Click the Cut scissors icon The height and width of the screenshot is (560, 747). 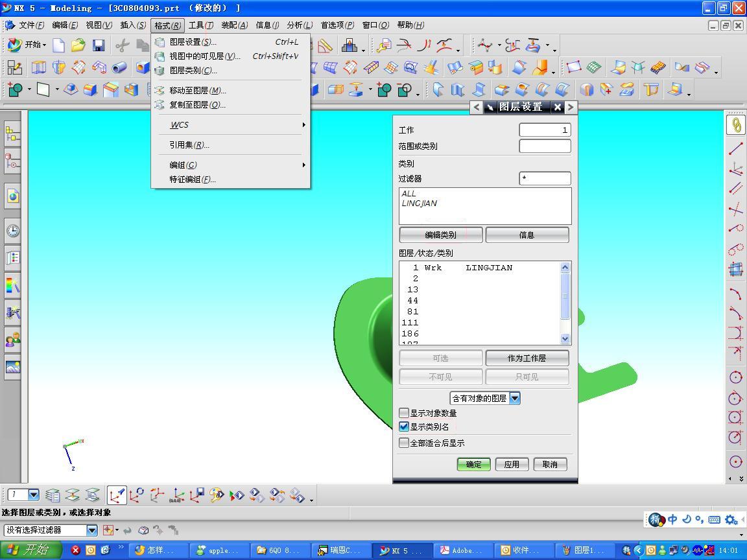pos(123,45)
